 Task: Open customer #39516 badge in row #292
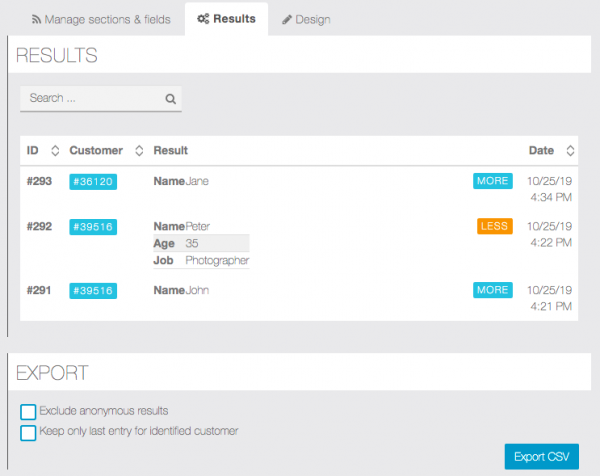tap(93, 227)
